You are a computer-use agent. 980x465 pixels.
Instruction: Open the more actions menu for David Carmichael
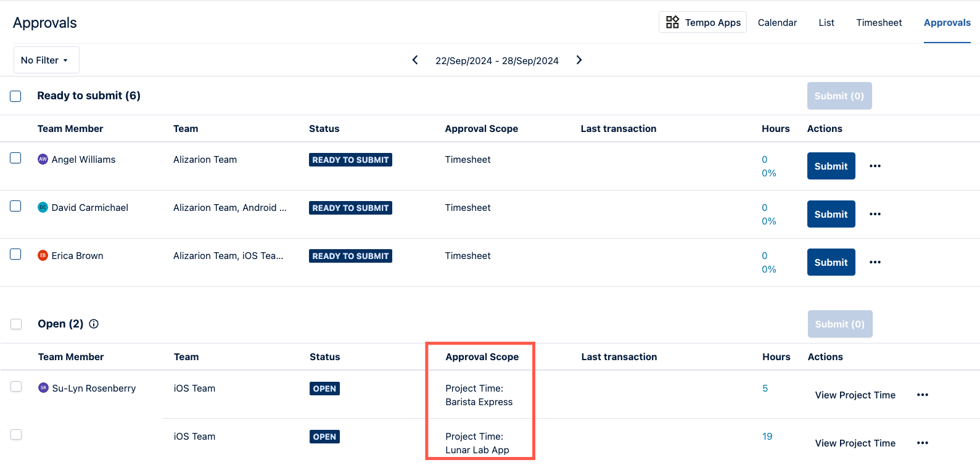pyautogui.click(x=875, y=214)
